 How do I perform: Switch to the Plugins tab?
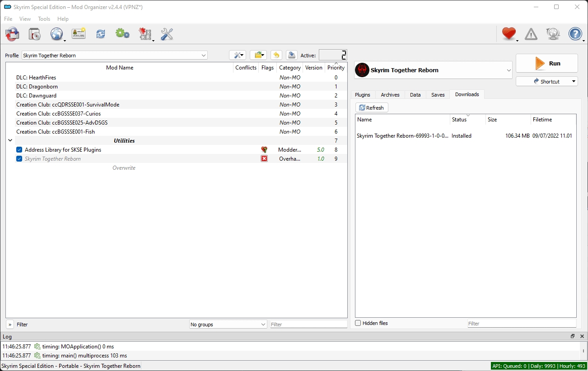(x=362, y=95)
